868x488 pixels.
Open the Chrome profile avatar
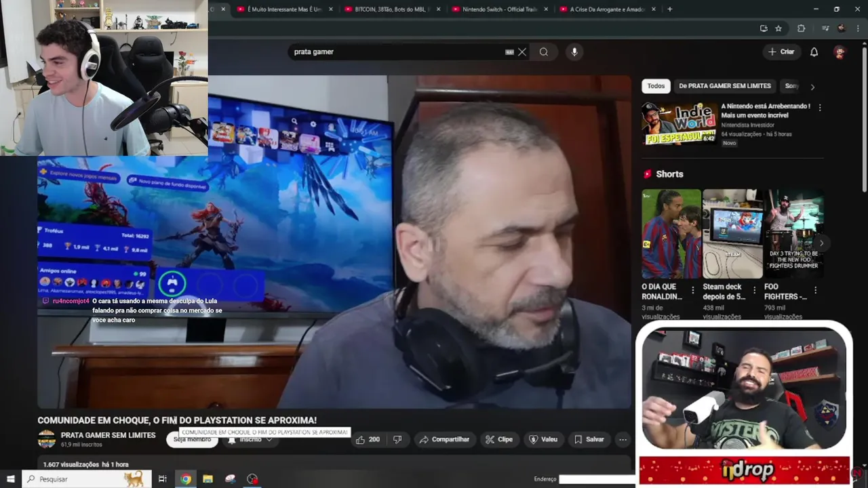tap(842, 28)
